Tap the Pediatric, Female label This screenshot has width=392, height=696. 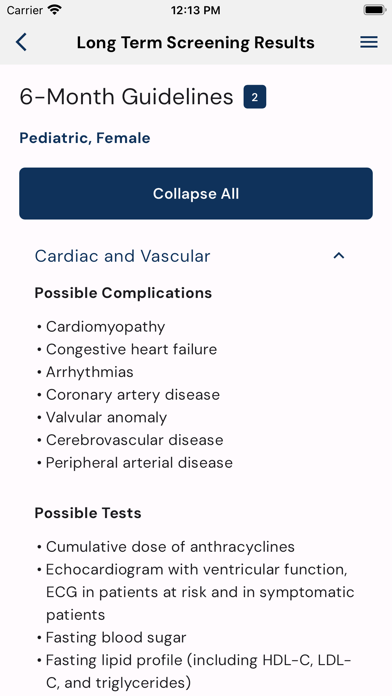pyautogui.click(x=85, y=138)
